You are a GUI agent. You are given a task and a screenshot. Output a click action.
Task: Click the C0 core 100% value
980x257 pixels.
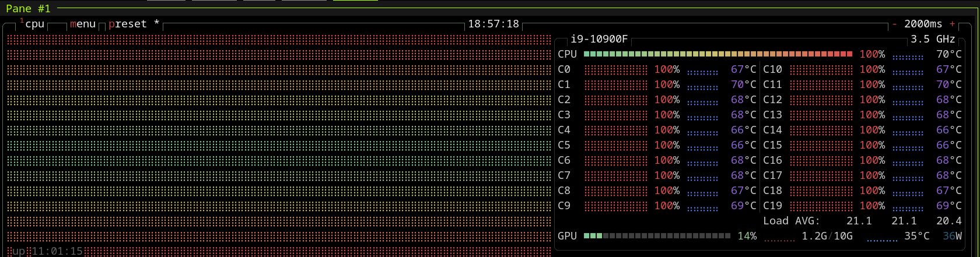pyautogui.click(x=667, y=69)
